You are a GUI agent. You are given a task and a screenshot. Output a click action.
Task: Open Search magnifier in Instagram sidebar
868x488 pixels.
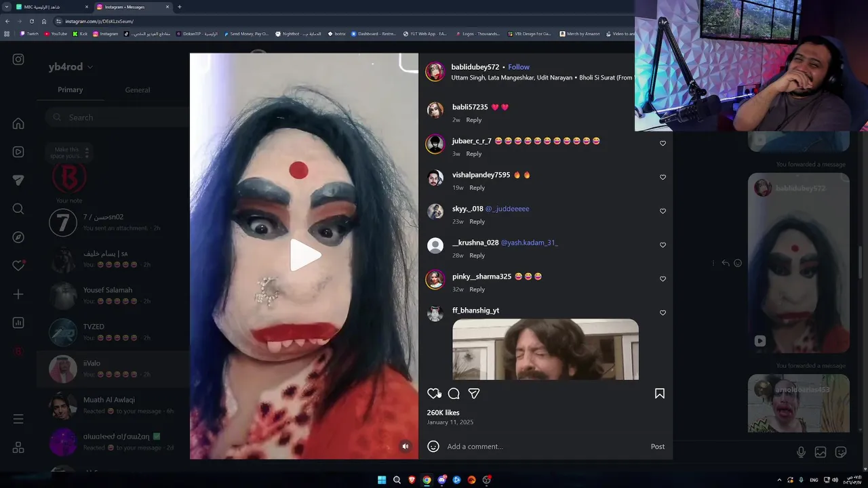click(x=18, y=209)
